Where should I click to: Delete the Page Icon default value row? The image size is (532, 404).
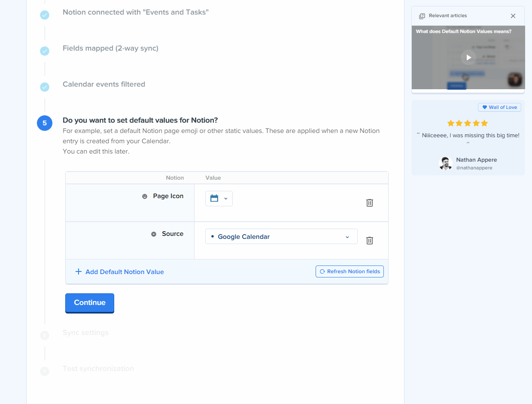pyautogui.click(x=369, y=203)
